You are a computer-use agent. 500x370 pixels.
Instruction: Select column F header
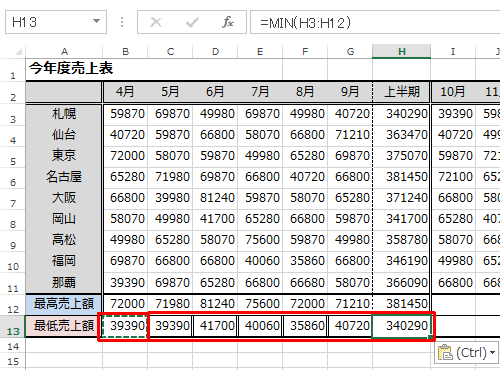tap(305, 52)
